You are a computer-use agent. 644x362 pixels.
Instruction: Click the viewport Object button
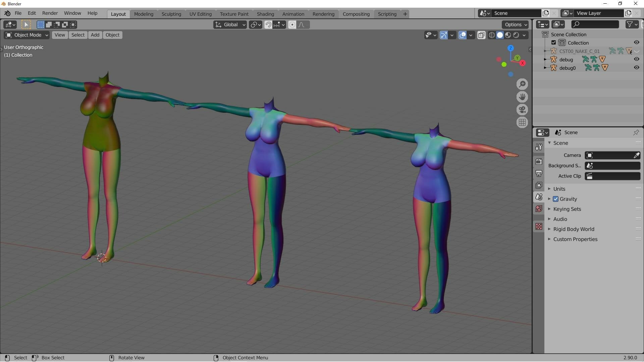[x=112, y=35]
